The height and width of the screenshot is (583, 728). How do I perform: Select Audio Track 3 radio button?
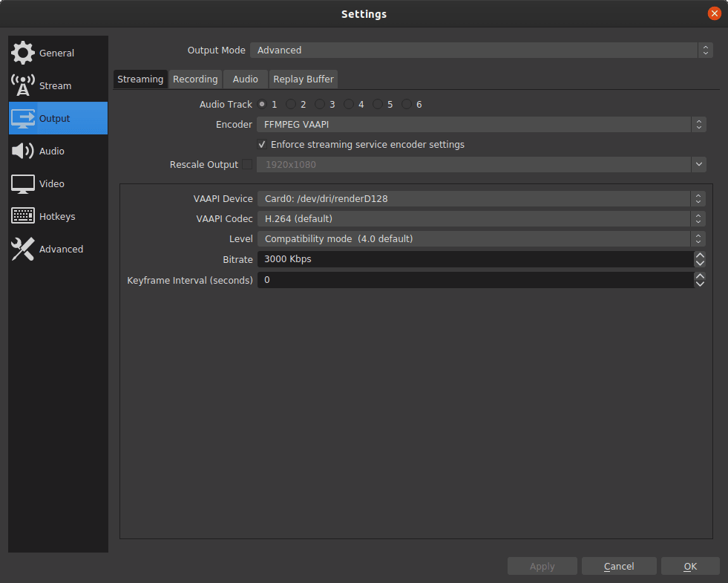pyautogui.click(x=320, y=105)
